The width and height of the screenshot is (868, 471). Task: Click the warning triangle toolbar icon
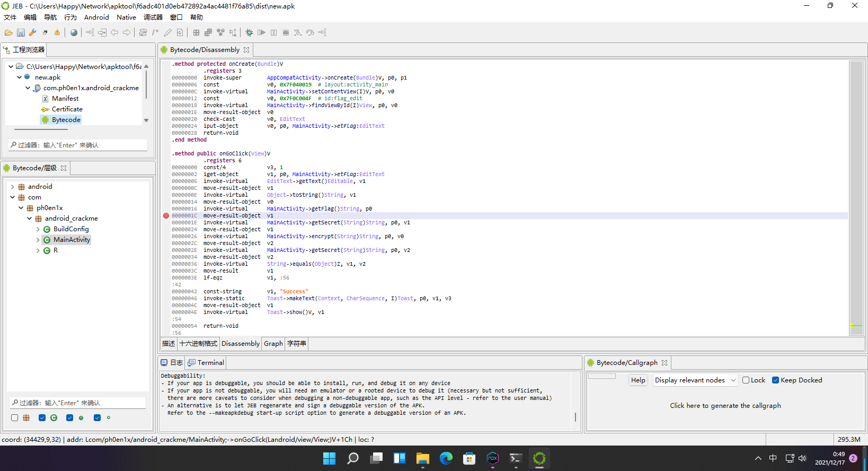pyautogui.click(x=57, y=32)
